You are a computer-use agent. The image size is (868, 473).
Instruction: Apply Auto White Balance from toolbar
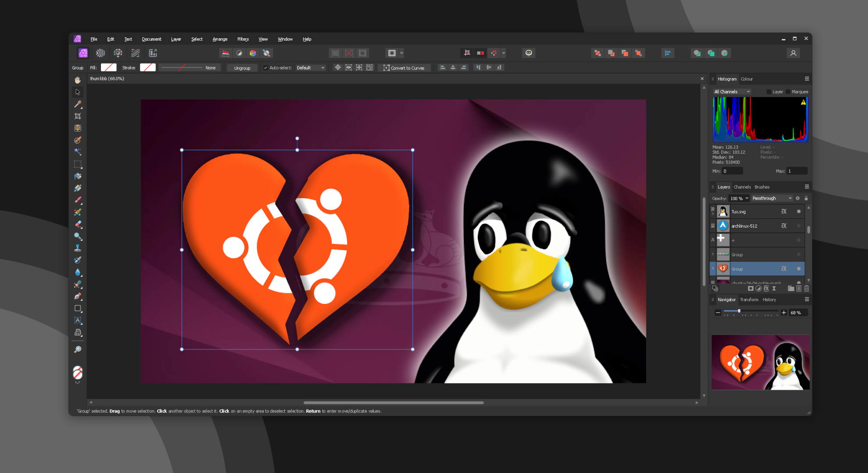(x=267, y=53)
